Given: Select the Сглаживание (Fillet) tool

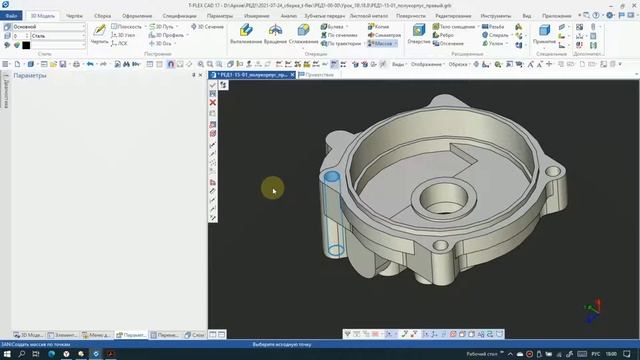Looking at the screenshot, I should [303, 33].
